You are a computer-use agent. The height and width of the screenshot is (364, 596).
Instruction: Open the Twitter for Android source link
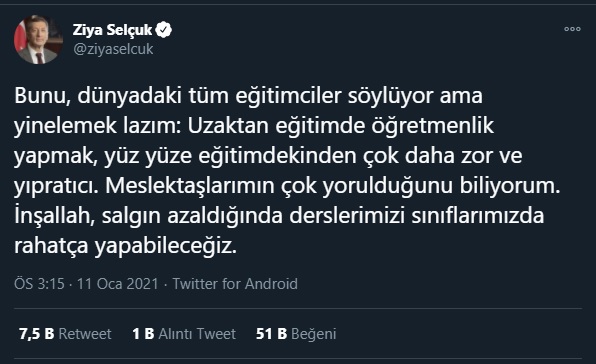[235, 284]
